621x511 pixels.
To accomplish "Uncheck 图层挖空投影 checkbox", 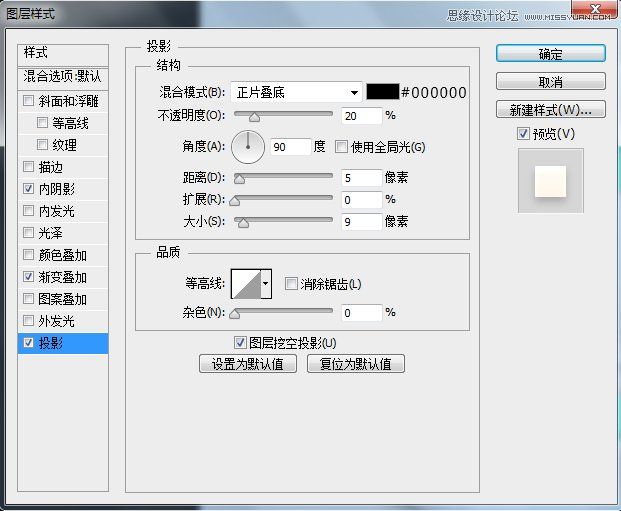I will (240, 343).
